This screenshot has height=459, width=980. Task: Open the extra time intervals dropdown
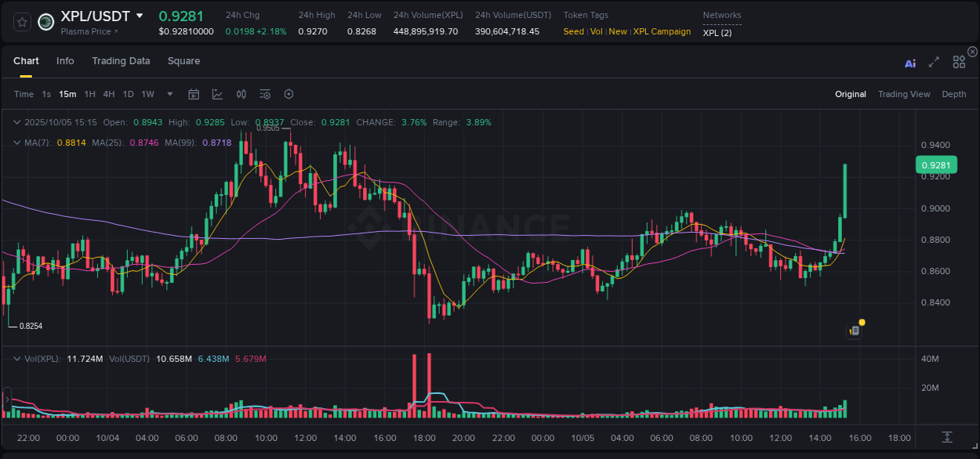click(x=169, y=94)
